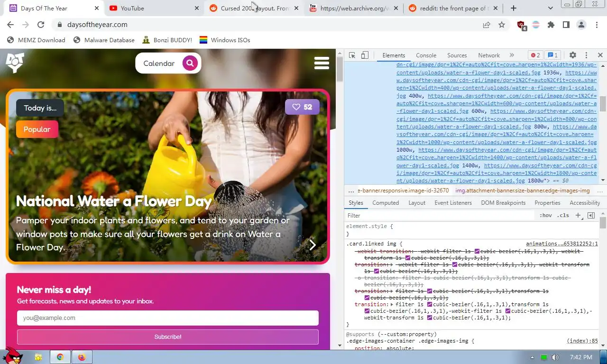Expand the right breadcrumb ellipsis
Screen dimensions: 607x364
coord(600,191)
